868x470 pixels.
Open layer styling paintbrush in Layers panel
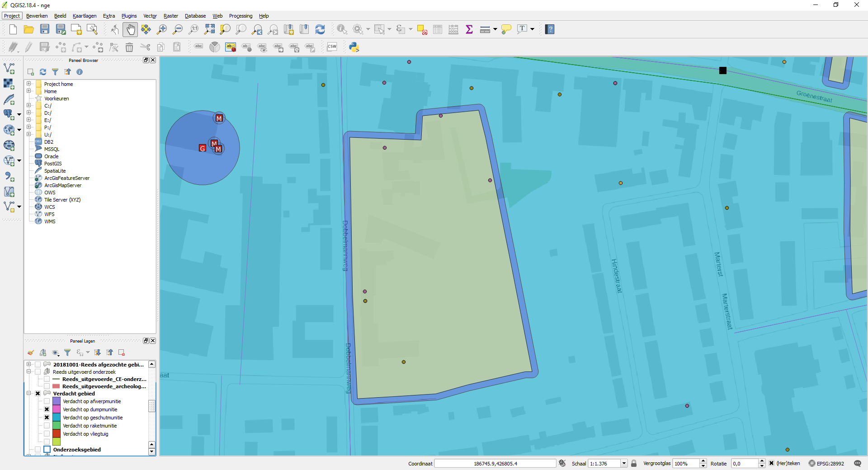(31, 352)
